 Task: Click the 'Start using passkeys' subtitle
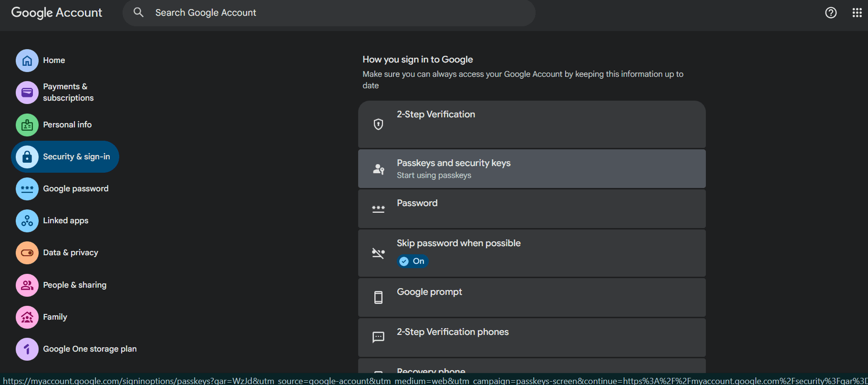click(x=434, y=176)
